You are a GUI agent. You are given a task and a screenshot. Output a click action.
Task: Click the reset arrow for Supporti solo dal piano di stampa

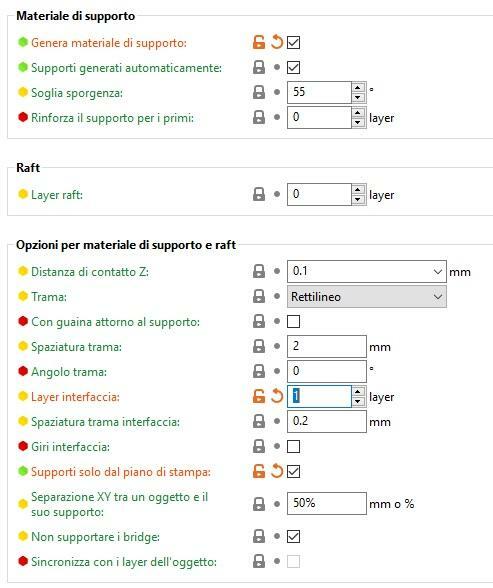pos(277,471)
